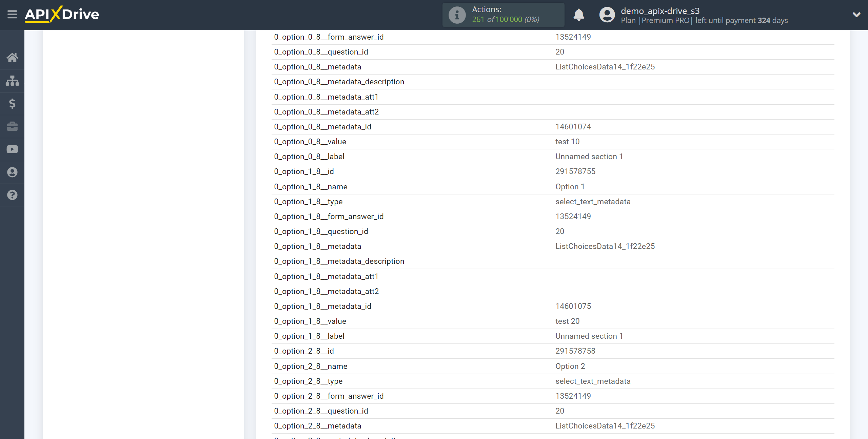Image resolution: width=868 pixels, height=439 pixels.
Task: Expand the account dropdown chevron
Action: point(856,15)
